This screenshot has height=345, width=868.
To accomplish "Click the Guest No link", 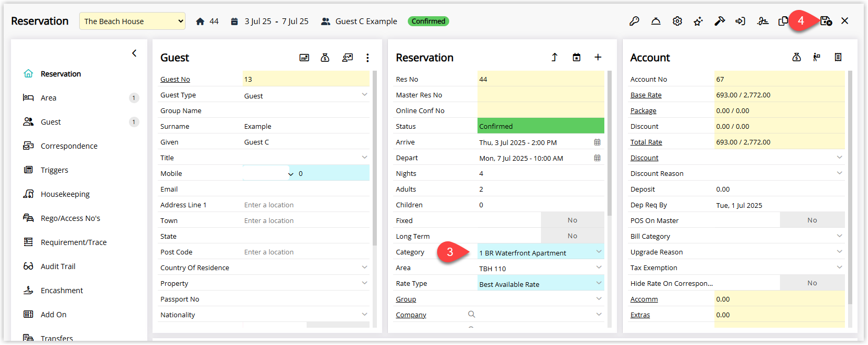I will click(175, 80).
